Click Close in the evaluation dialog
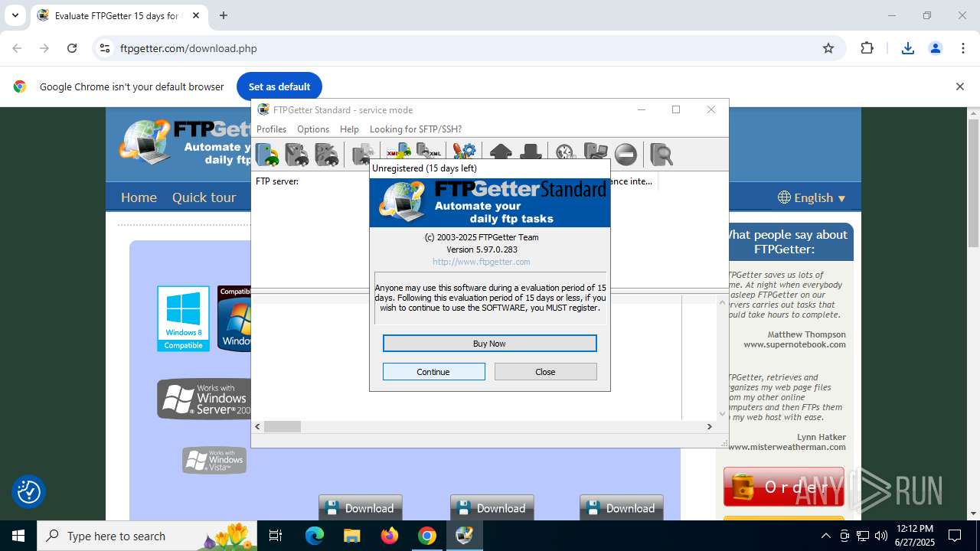Screen dimensions: 980x551 545,372
